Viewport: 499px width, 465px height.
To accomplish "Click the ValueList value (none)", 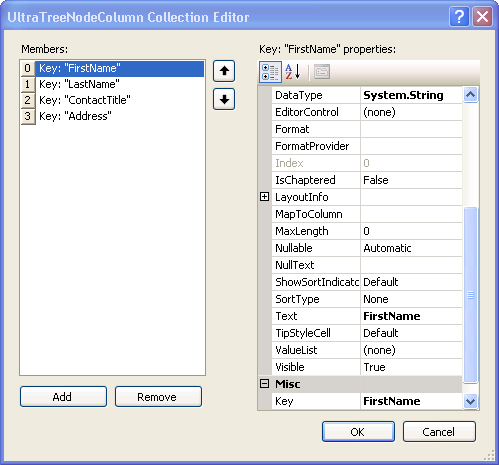I will click(x=411, y=350).
